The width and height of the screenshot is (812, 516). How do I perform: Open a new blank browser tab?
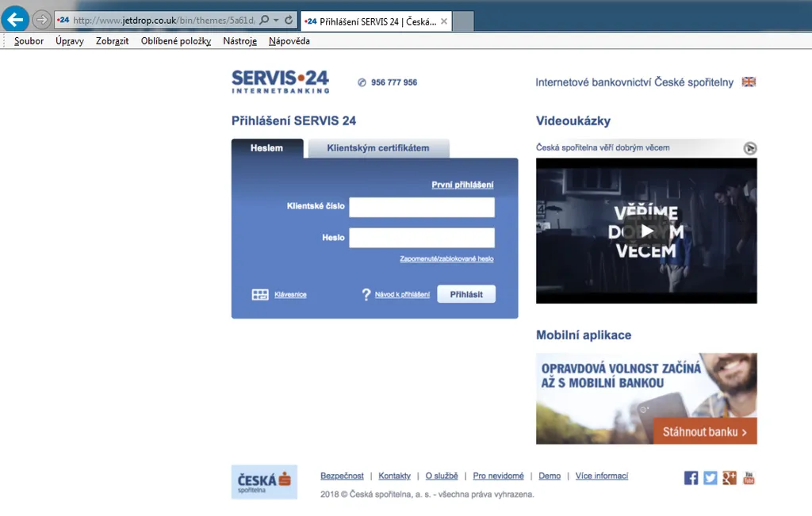pos(463,21)
